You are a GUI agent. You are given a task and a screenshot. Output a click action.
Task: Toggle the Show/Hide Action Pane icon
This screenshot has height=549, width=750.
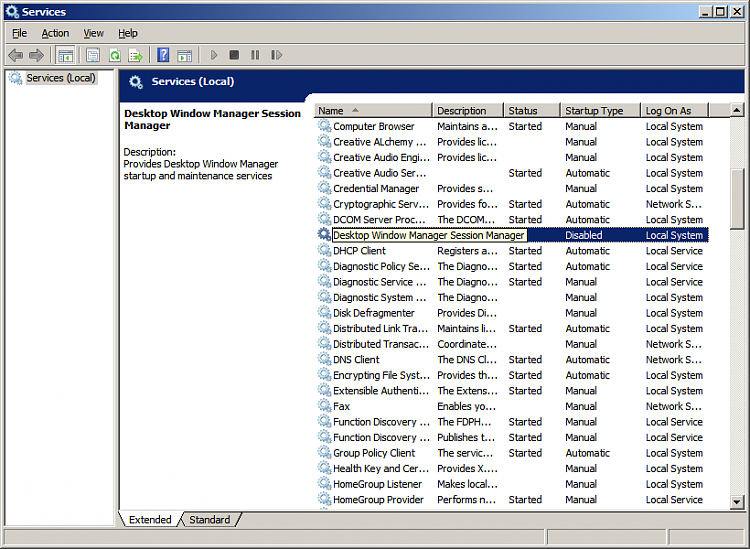pos(185,55)
